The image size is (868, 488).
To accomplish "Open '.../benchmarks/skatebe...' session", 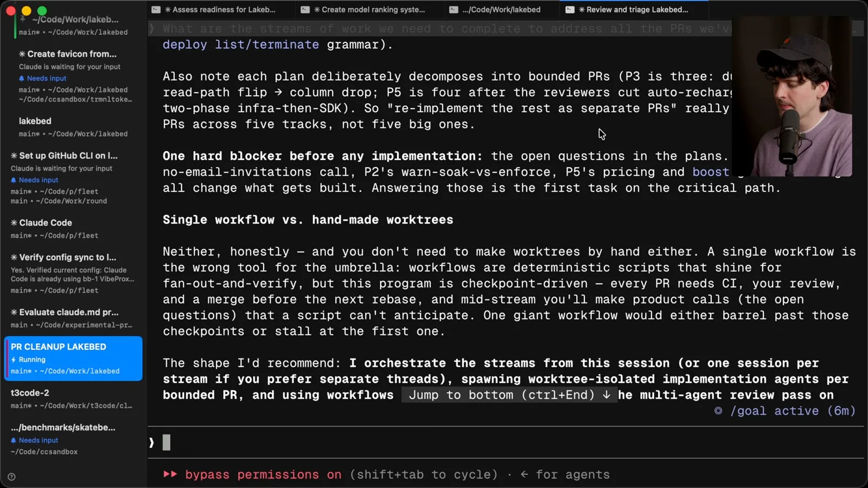I will [73, 439].
